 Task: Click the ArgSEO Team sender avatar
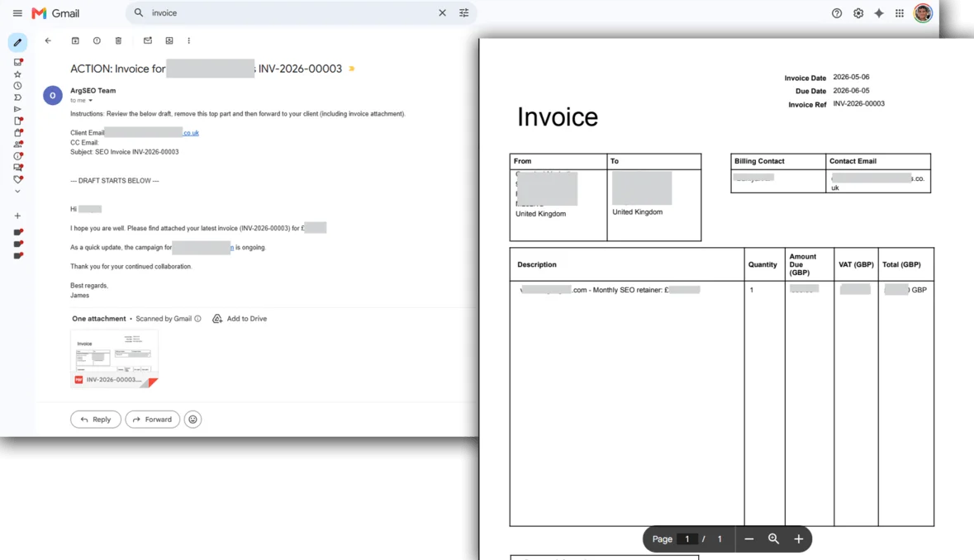pyautogui.click(x=53, y=95)
